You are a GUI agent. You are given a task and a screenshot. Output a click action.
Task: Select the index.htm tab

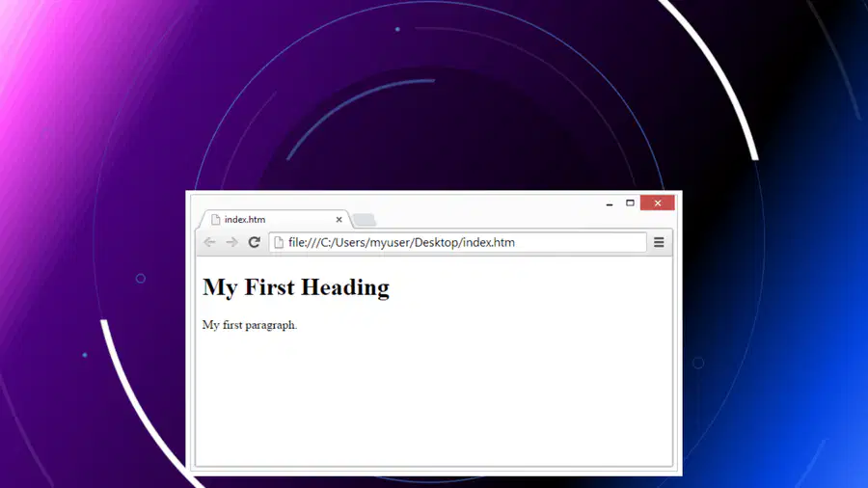[275, 219]
